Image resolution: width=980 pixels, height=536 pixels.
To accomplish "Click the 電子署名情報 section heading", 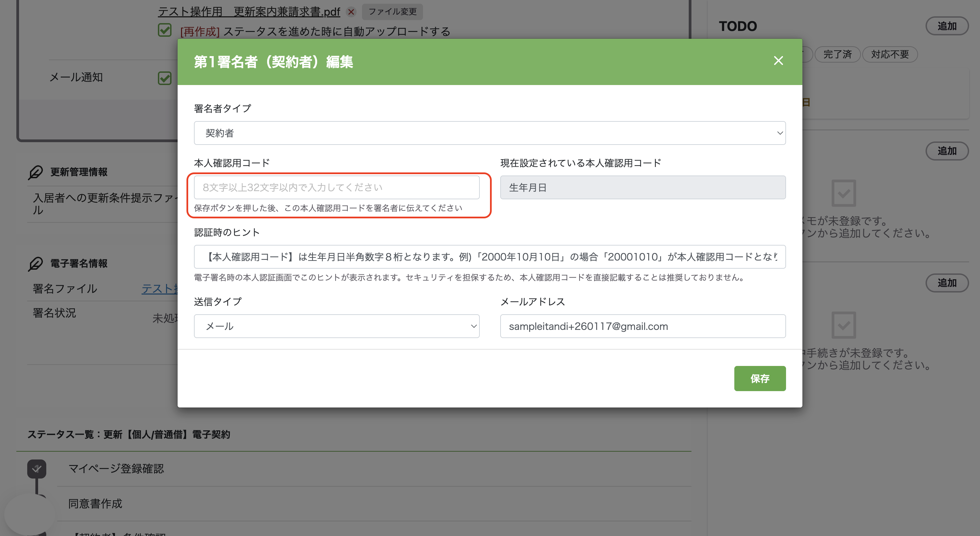I will [x=79, y=264].
